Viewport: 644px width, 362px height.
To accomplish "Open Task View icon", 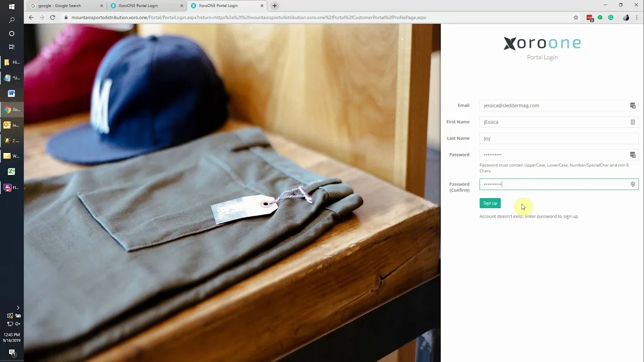I will [x=12, y=47].
